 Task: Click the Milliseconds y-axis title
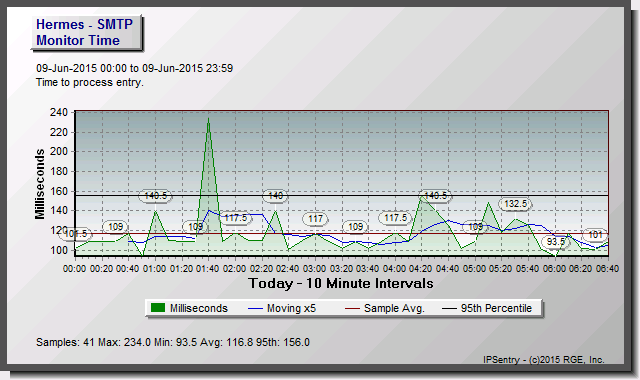tap(40, 184)
